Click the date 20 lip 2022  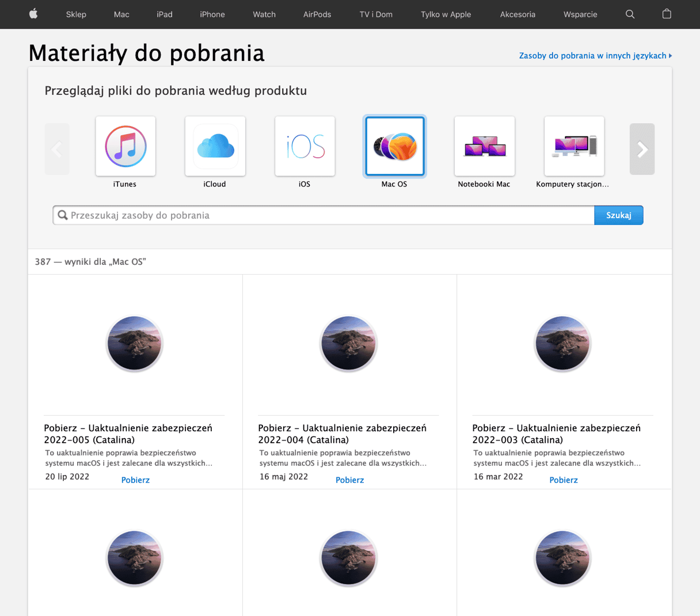click(x=67, y=477)
